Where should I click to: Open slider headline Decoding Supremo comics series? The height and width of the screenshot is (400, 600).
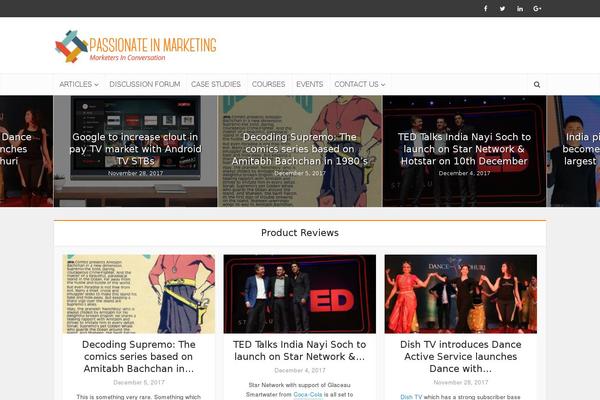300,149
